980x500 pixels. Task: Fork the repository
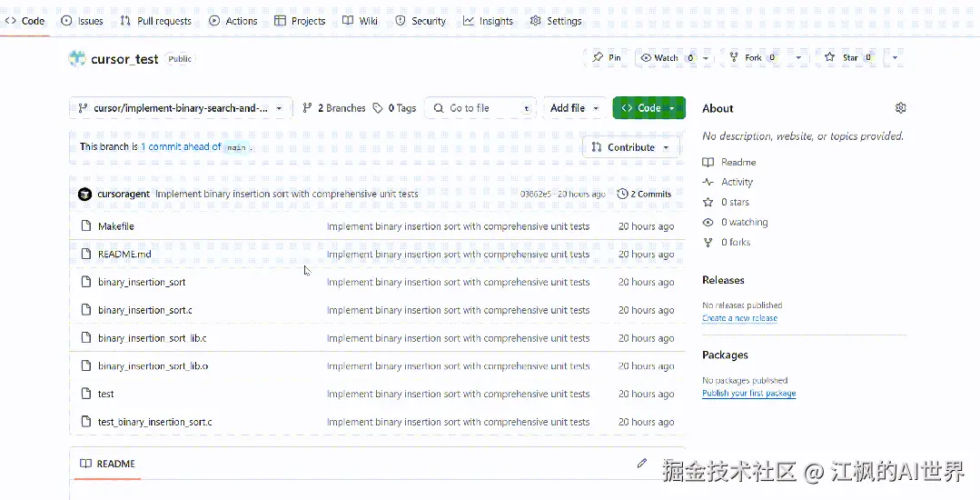point(753,57)
